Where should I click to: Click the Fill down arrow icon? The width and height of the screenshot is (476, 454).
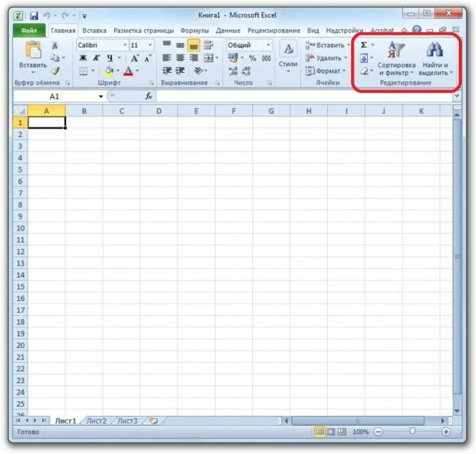(x=364, y=58)
